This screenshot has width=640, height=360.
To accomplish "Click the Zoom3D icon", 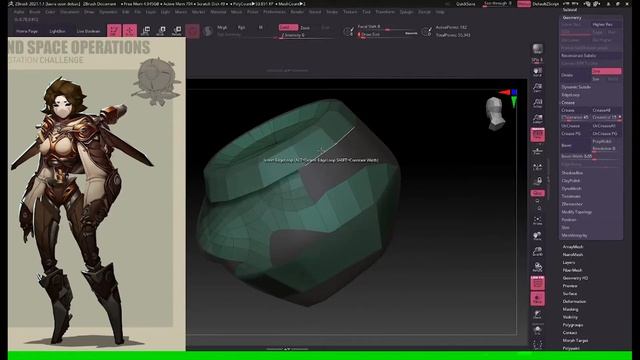I will coord(538,252).
